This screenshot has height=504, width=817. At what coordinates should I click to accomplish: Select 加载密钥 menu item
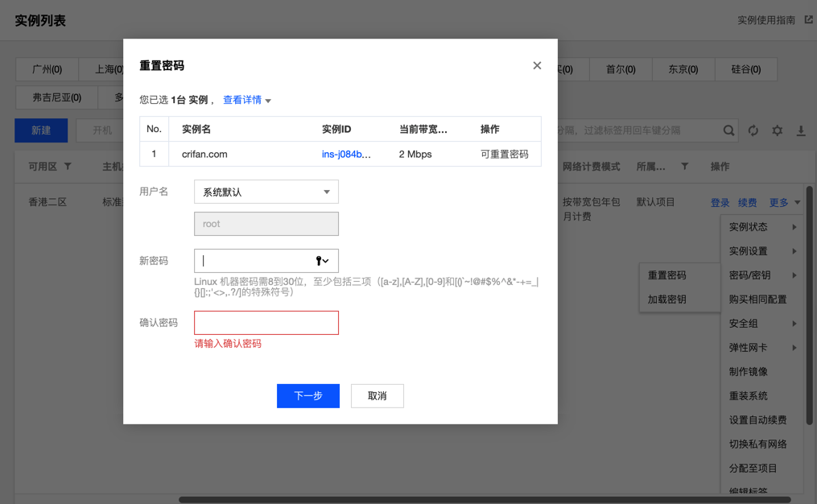point(680,300)
